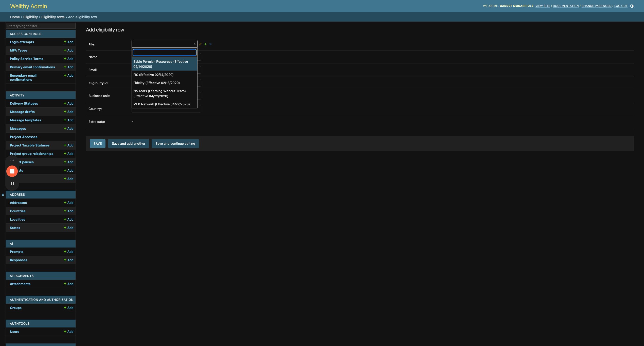
Task: Click Add next to Delivery Statuses
Action: point(68,103)
